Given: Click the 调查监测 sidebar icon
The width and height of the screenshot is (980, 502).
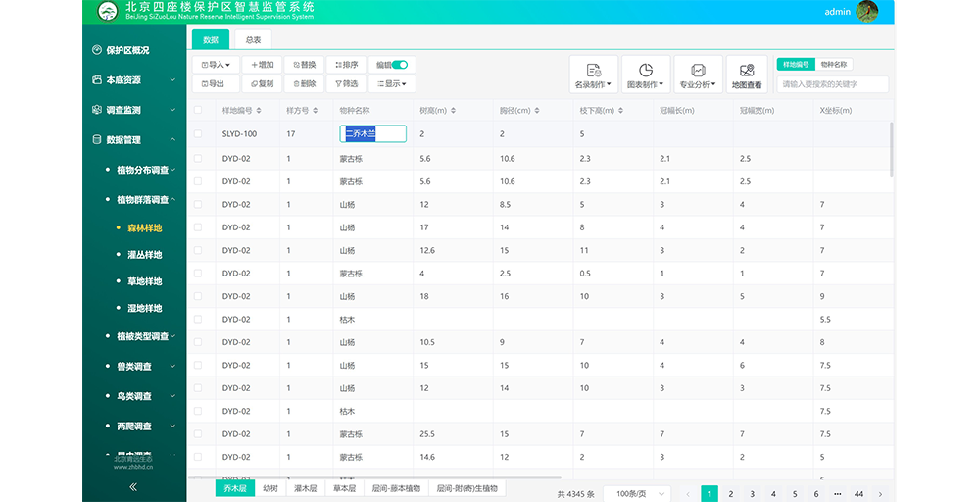Looking at the screenshot, I should pyautogui.click(x=97, y=110).
